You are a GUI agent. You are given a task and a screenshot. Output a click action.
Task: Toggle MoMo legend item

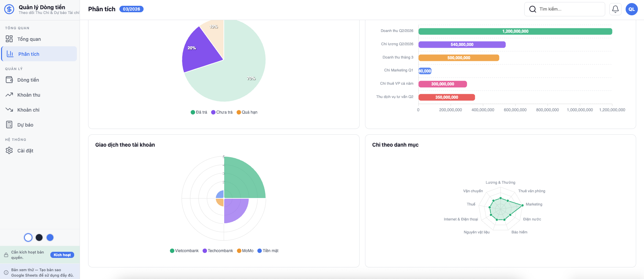pyautogui.click(x=245, y=251)
